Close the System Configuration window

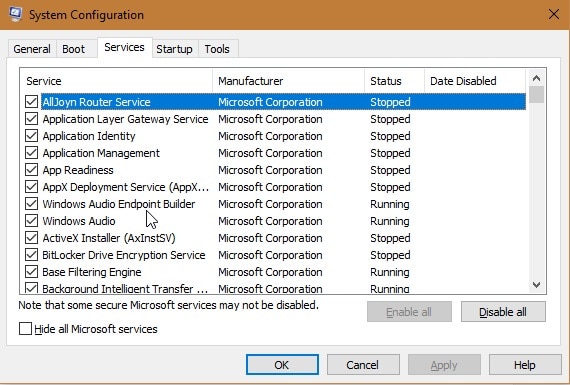pos(554,15)
